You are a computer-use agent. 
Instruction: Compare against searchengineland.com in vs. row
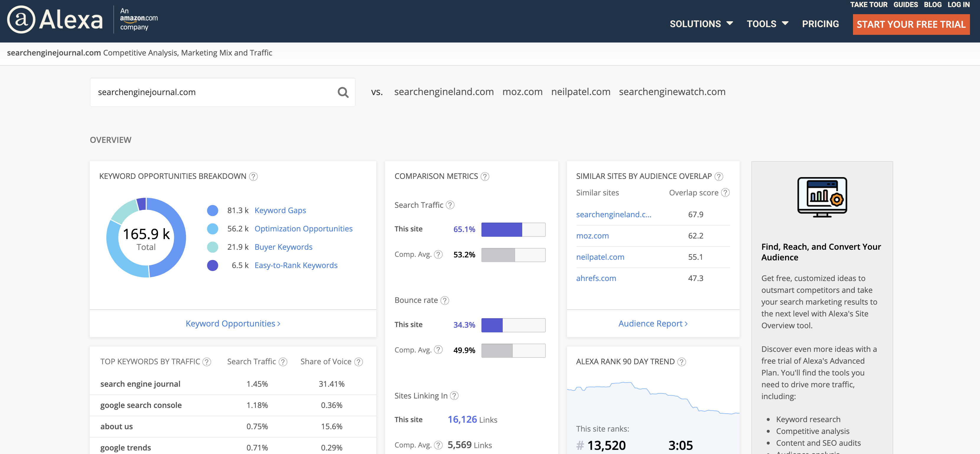point(444,92)
